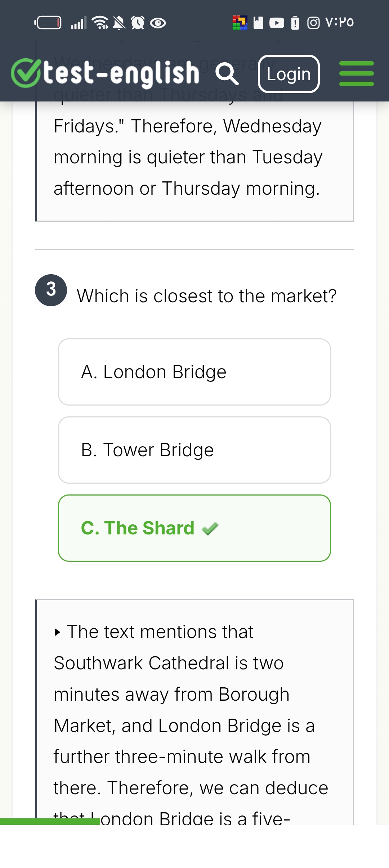Screen dimensions: 389x868
Task: Tap the Wi-Fi status icon
Action: pos(100,23)
